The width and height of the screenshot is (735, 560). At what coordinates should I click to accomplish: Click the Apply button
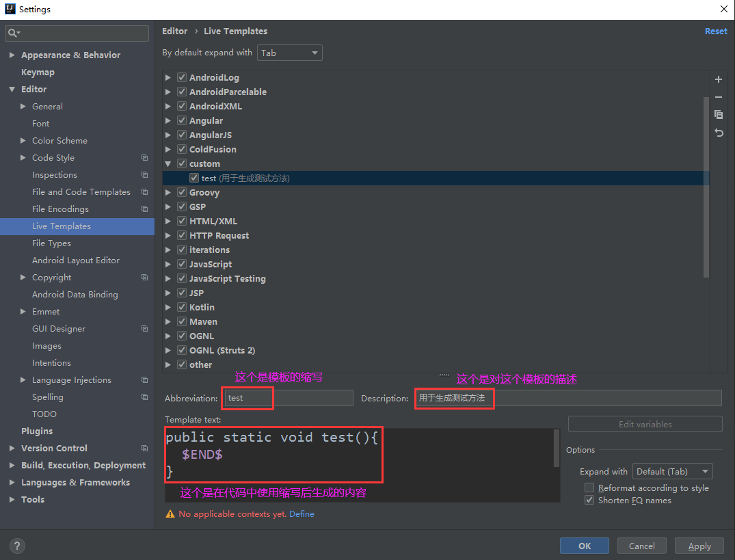coord(699,546)
